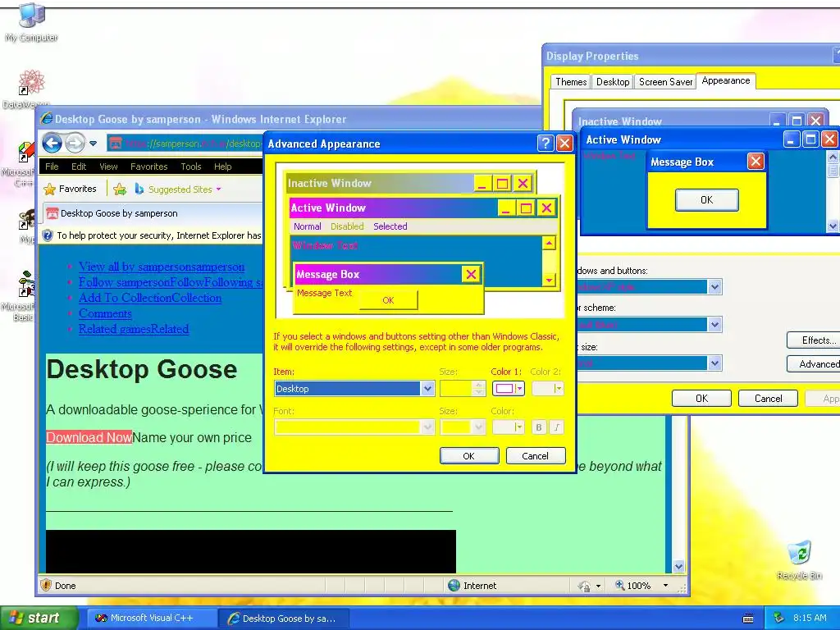
Task: Open the Tools menu in Internet Explorer
Action: pos(190,167)
